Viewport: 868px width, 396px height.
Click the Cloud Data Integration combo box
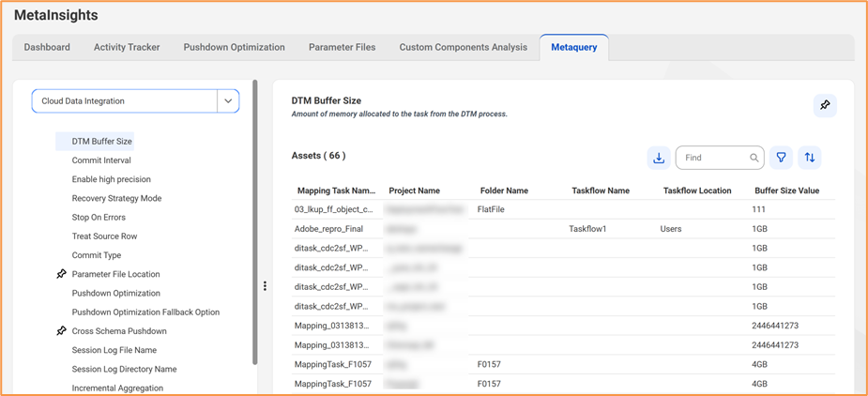click(136, 101)
